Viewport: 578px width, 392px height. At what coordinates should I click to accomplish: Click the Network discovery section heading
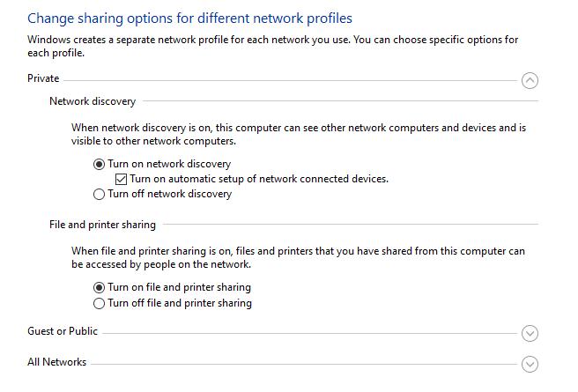click(93, 102)
